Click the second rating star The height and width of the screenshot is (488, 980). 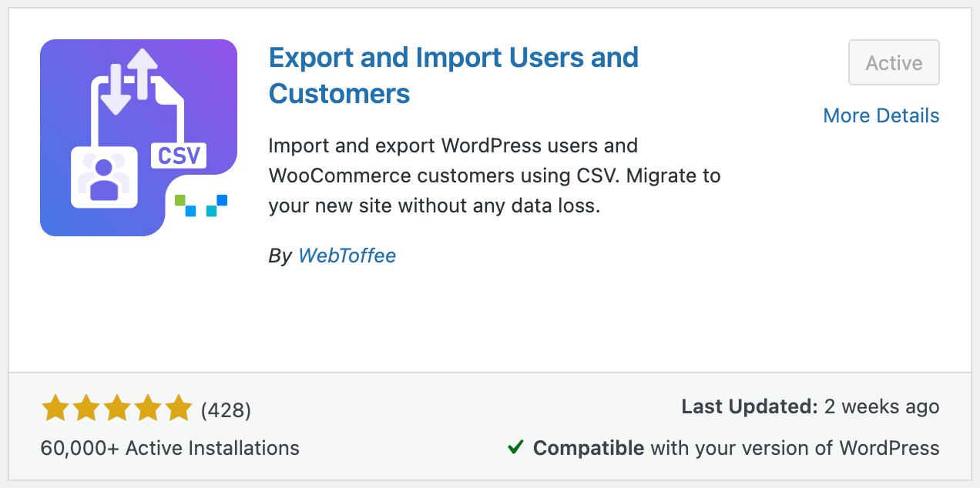pyautogui.click(x=86, y=409)
